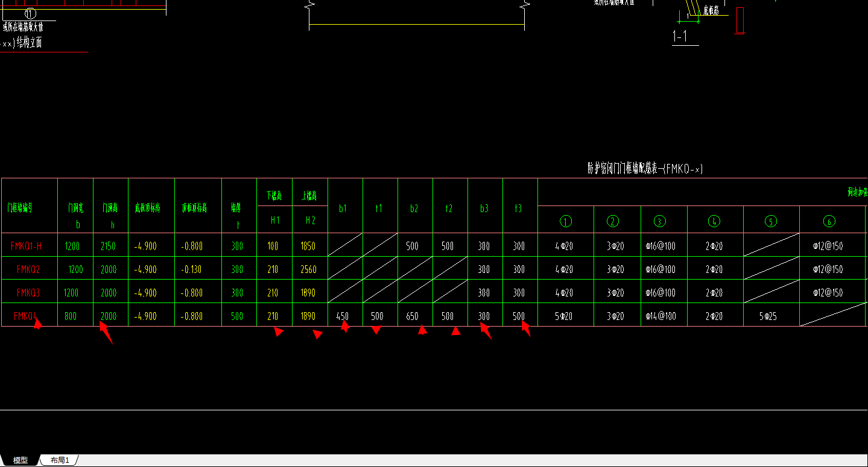868x467 pixels.
Task: Click the t1 column header
Action: (x=379, y=208)
